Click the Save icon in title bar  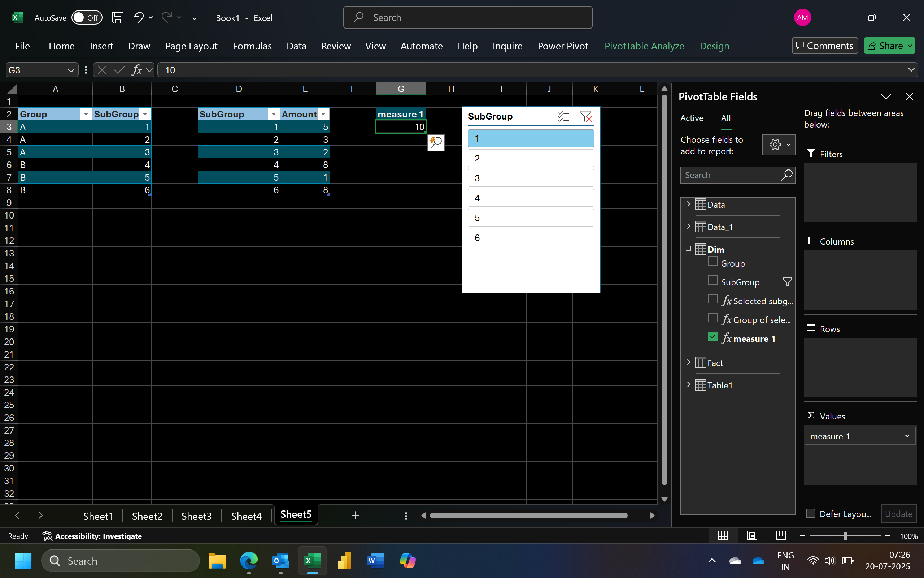coord(118,18)
